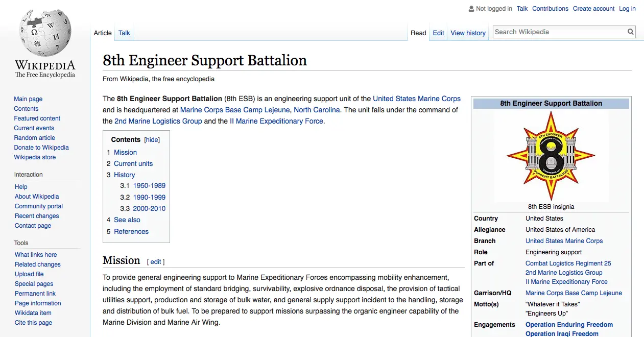
Task: Click the Log in link
Action: [627, 9]
